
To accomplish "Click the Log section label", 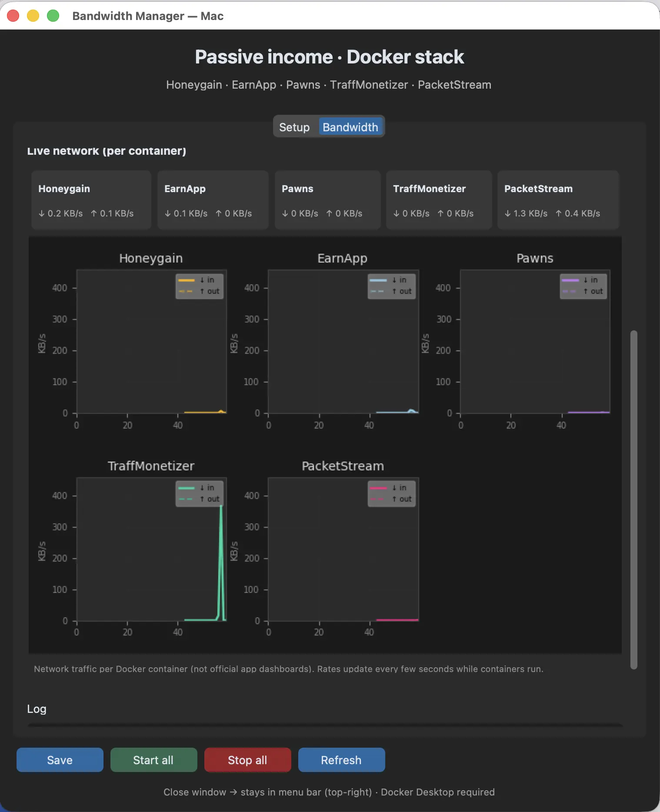I will point(37,709).
